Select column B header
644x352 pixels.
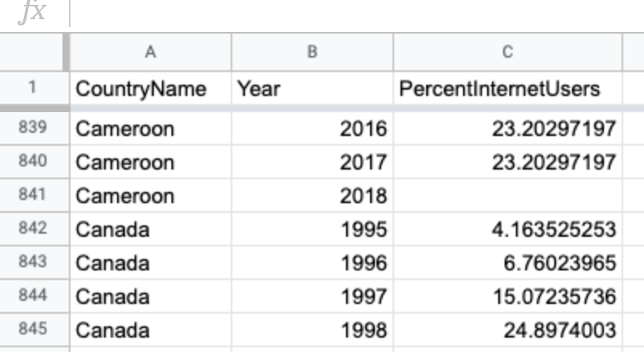(312, 52)
